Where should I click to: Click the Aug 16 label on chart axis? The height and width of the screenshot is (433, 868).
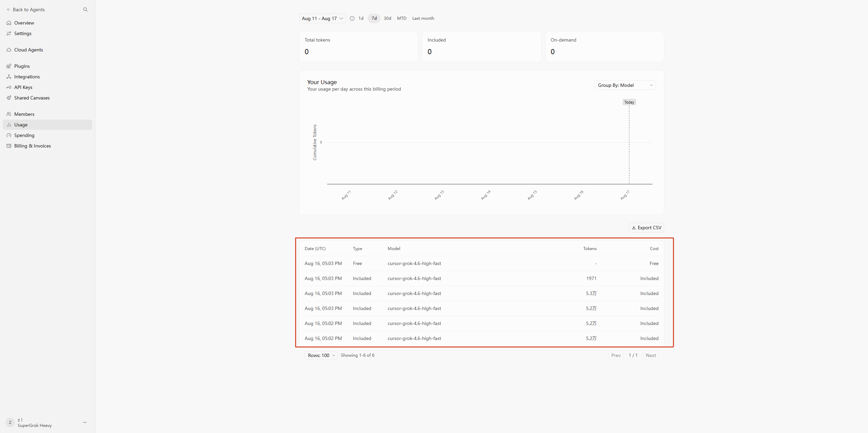579,195
